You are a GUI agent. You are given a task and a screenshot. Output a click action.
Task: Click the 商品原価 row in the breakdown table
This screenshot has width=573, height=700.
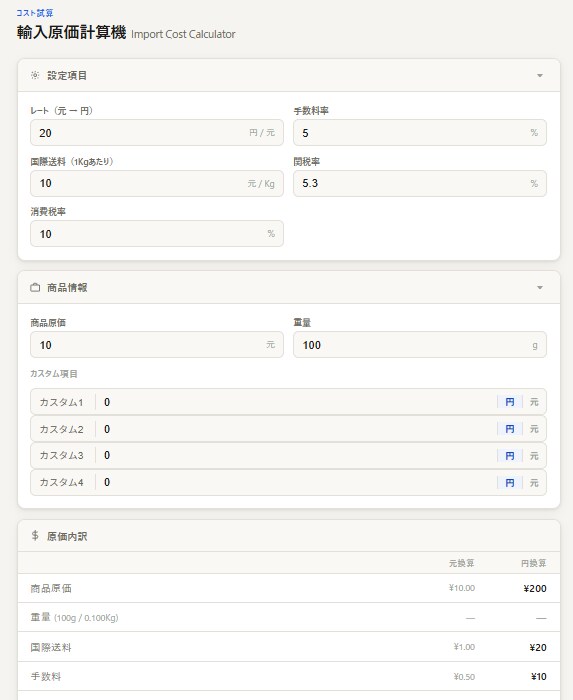[289, 588]
